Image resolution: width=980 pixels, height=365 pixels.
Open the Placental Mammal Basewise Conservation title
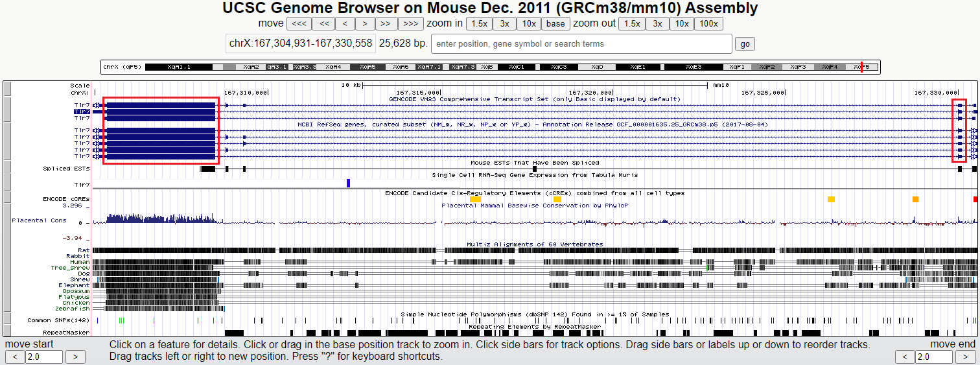pyautogui.click(x=535, y=206)
